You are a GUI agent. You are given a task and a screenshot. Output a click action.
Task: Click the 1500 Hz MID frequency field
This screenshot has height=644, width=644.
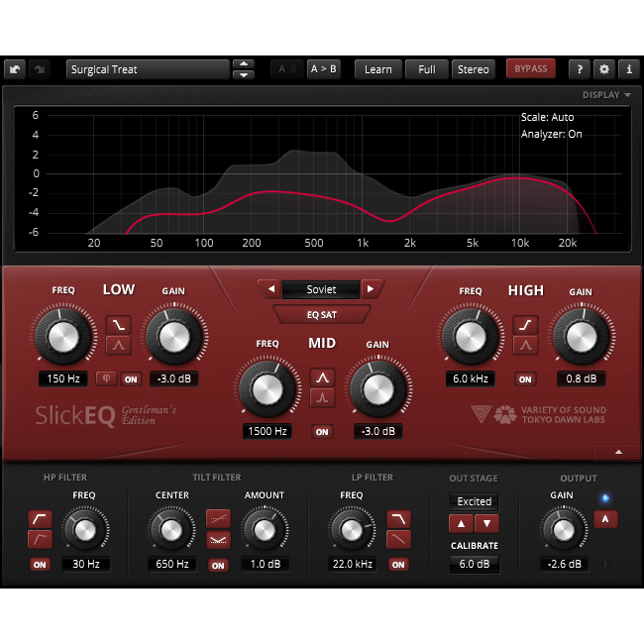coord(268,431)
